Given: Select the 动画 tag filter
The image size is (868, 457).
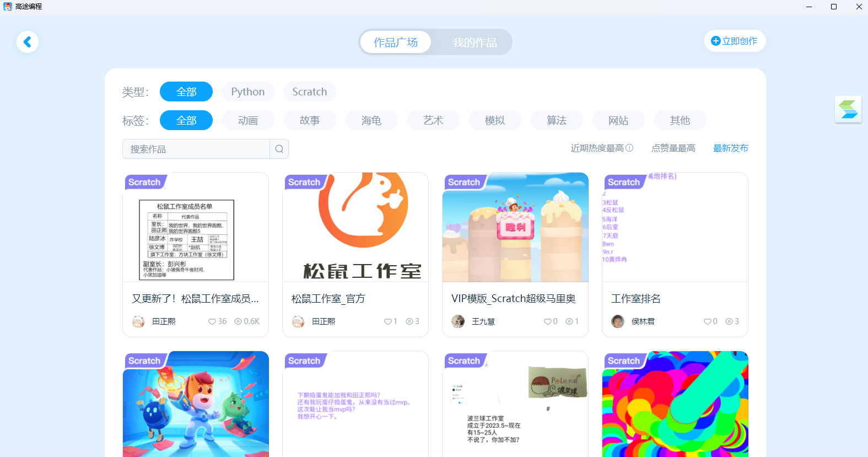Looking at the screenshot, I should point(248,120).
